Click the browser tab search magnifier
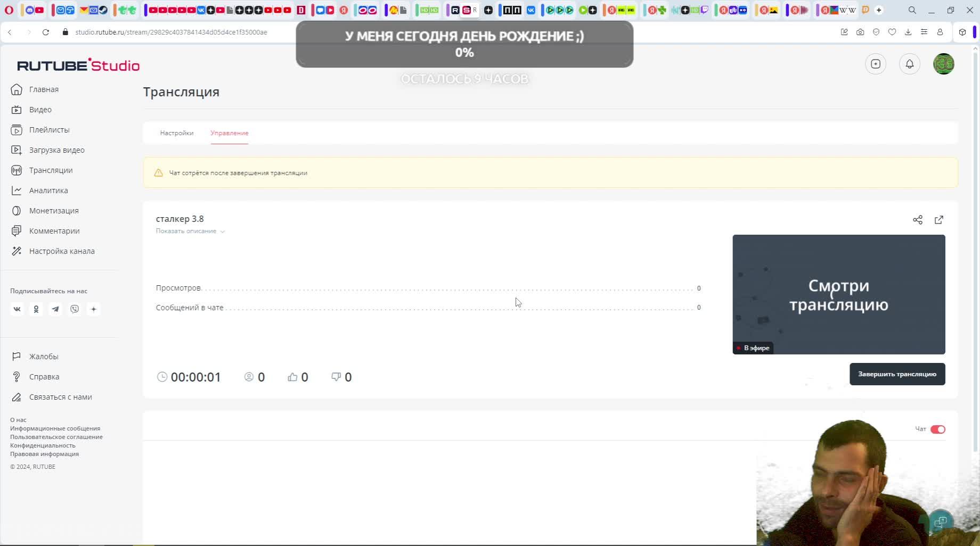The image size is (980, 546). point(912,10)
